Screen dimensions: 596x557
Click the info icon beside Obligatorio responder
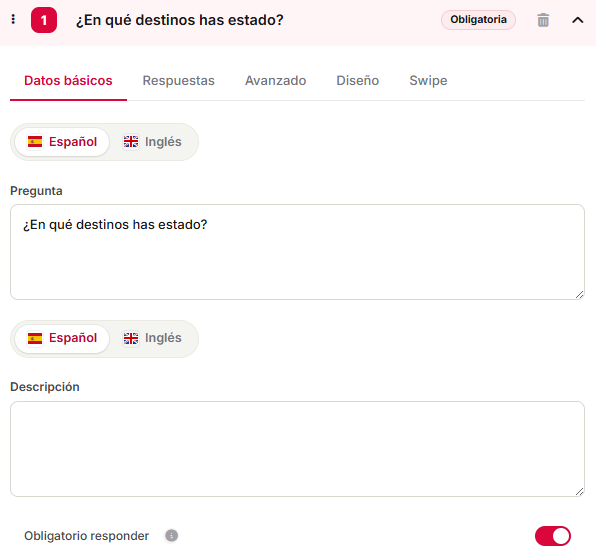click(x=171, y=535)
